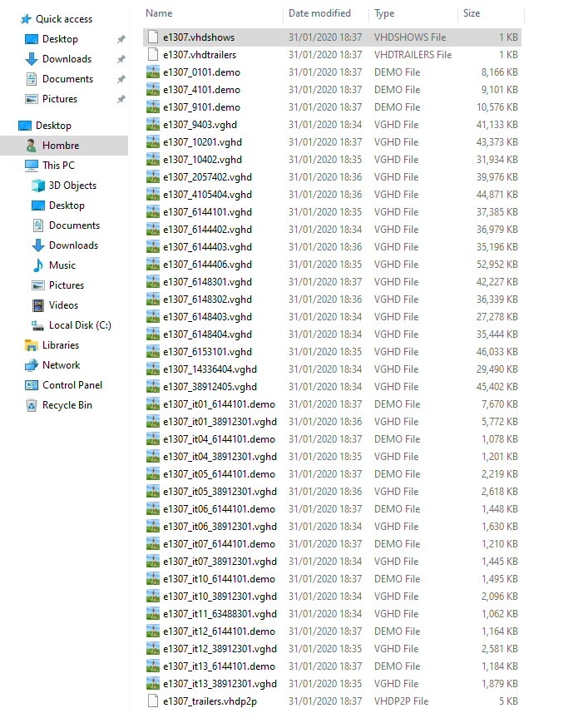This screenshot has height=723, width=588.
Task: Unpin Downloads from Quick access pin
Action: pos(121,59)
